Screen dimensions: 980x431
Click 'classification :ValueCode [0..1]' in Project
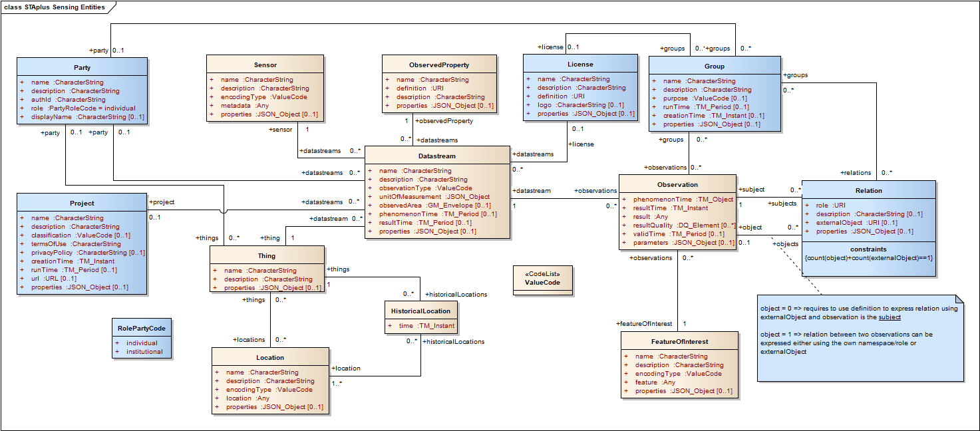coord(81,235)
